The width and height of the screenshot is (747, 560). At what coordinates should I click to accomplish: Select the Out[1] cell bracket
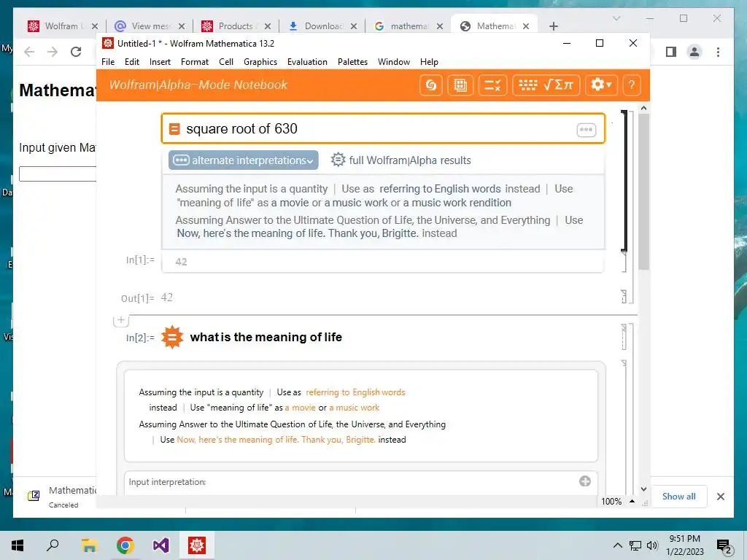click(624, 297)
